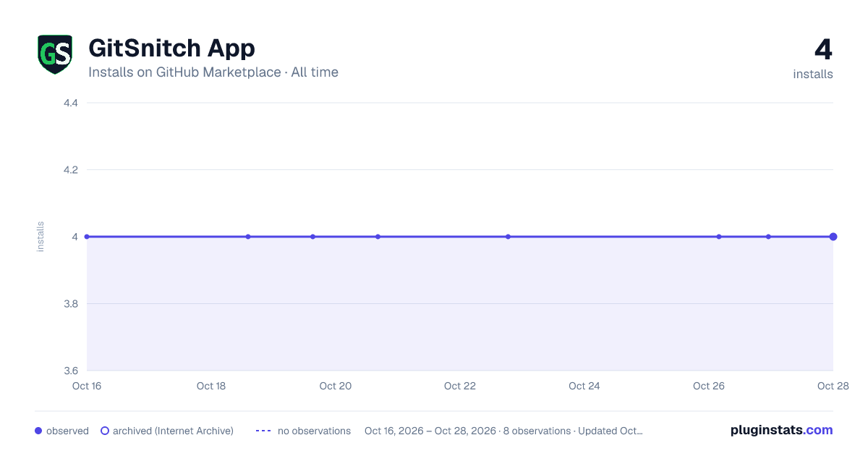The height and width of the screenshot is (456, 868).
Task: Click the Oct 28 x-axis label
Action: (x=833, y=386)
